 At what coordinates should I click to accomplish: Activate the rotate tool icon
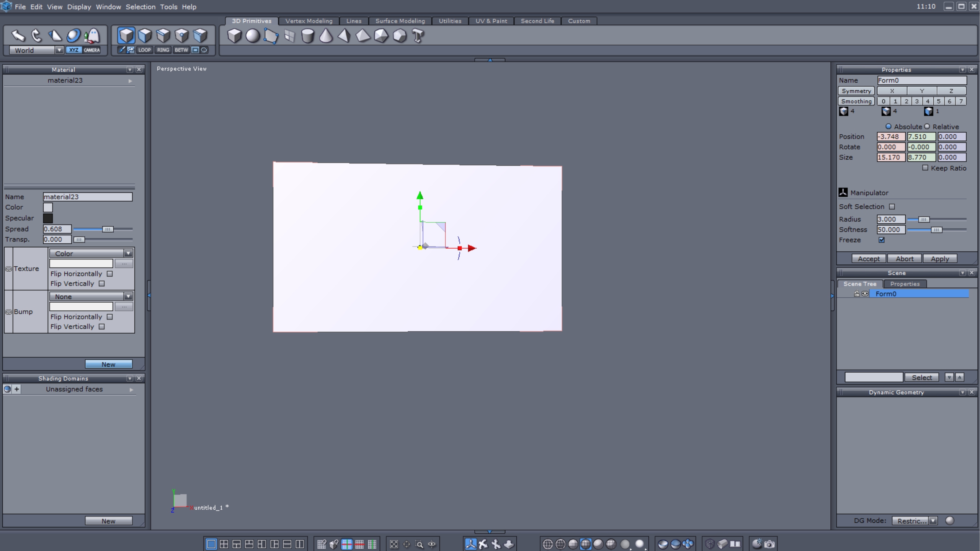[x=36, y=36]
